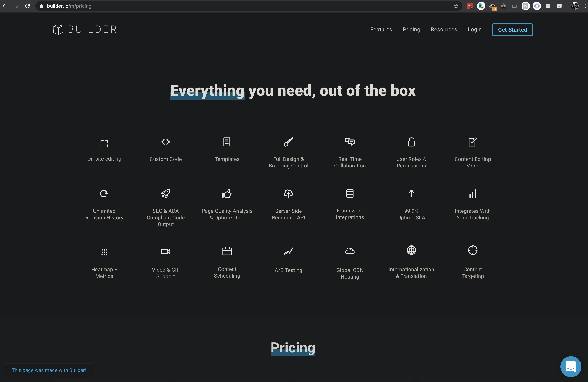Click the browser forward arrow
Viewport: 588px width, 382px height.
coord(16,6)
